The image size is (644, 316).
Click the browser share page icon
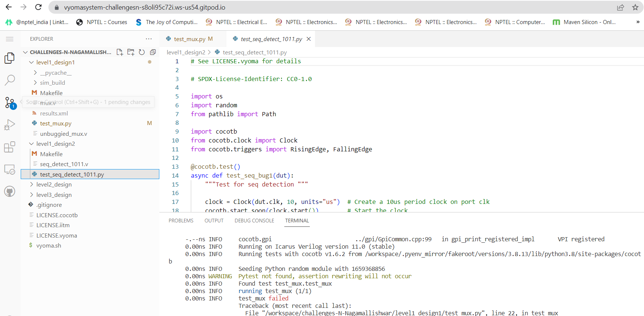tap(621, 7)
